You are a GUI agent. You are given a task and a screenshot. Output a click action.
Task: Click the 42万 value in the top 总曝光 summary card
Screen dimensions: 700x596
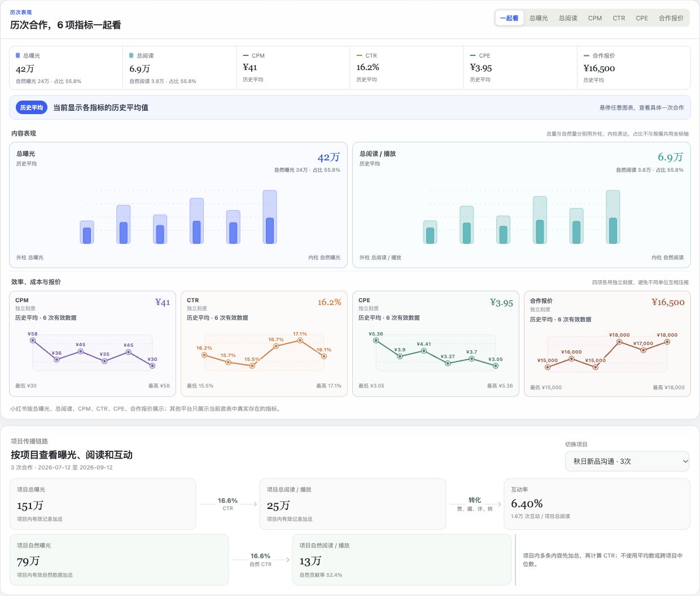[25, 69]
